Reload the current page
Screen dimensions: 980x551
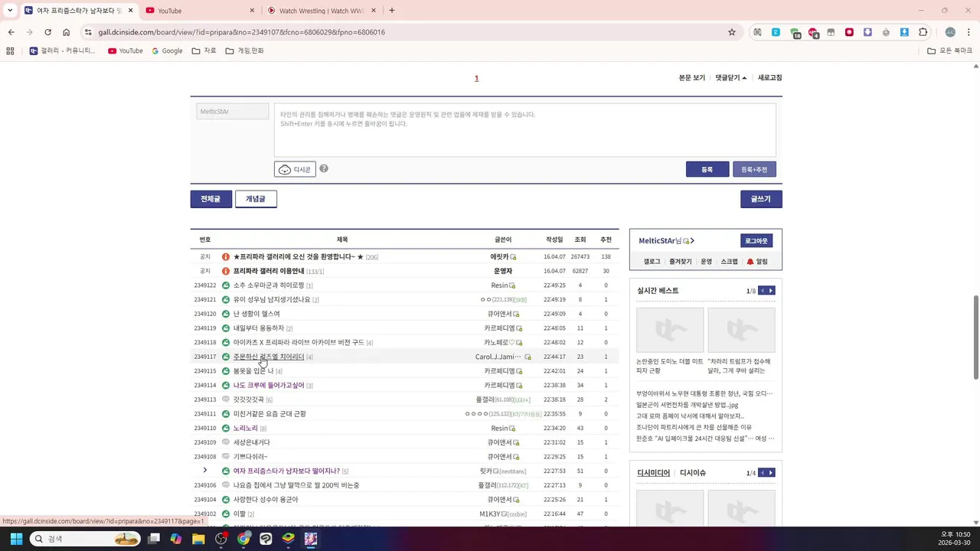click(x=47, y=32)
